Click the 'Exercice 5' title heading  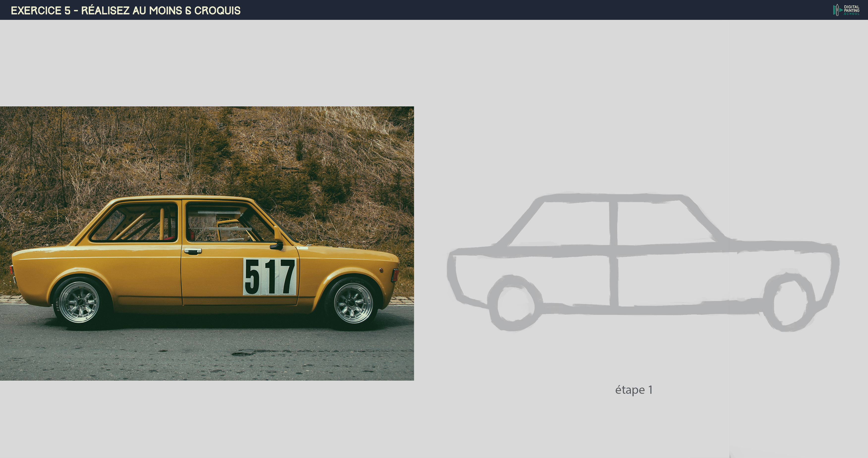pyautogui.click(x=125, y=10)
